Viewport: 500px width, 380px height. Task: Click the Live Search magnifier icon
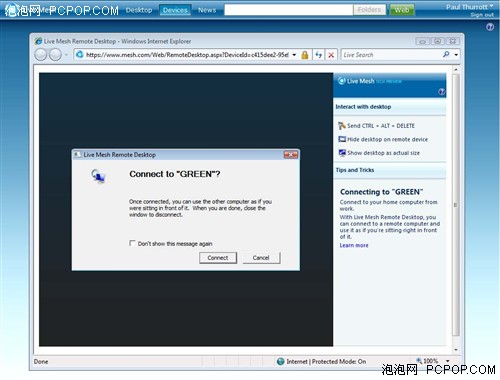click(446, 54)
